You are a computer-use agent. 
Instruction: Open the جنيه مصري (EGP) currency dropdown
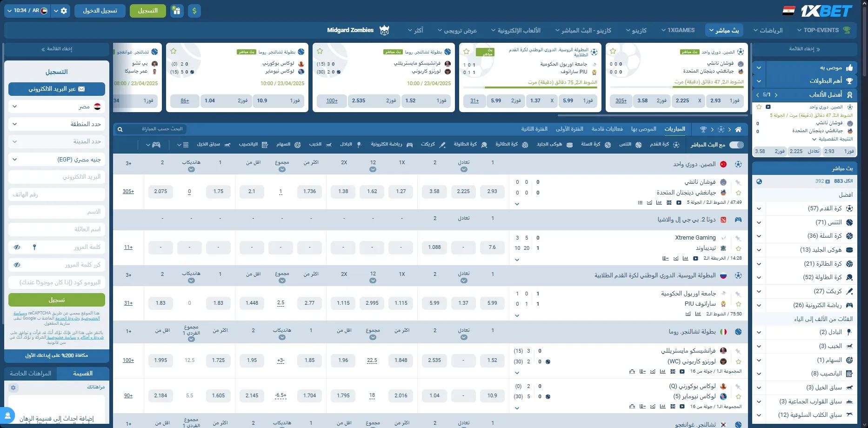57,160
